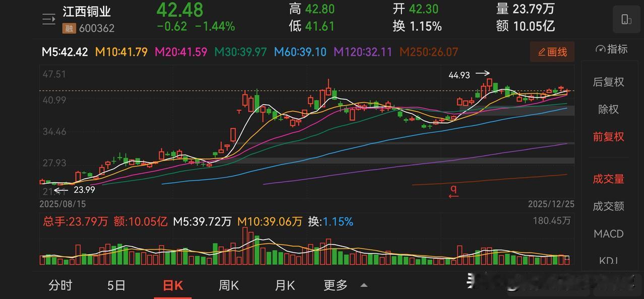Click the M10:41.79 moving average label

pyautogui.click(x=120, y=52)
